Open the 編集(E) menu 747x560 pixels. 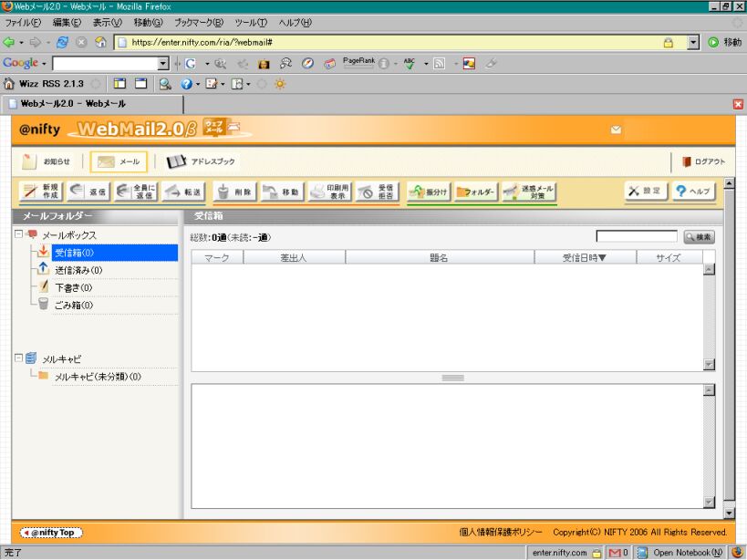[67, 23]
